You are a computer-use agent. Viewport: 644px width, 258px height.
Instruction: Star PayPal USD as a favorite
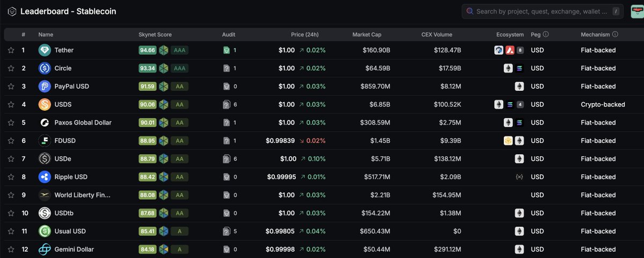pos(11,87)
